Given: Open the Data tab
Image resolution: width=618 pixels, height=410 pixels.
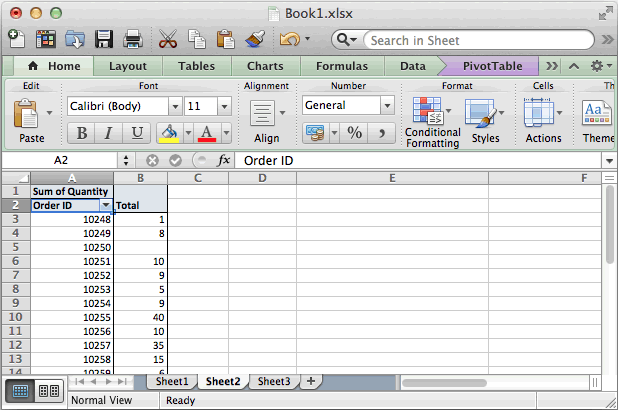Looking at the screenshot, I should pyautogui.click(x=413, y=66).
